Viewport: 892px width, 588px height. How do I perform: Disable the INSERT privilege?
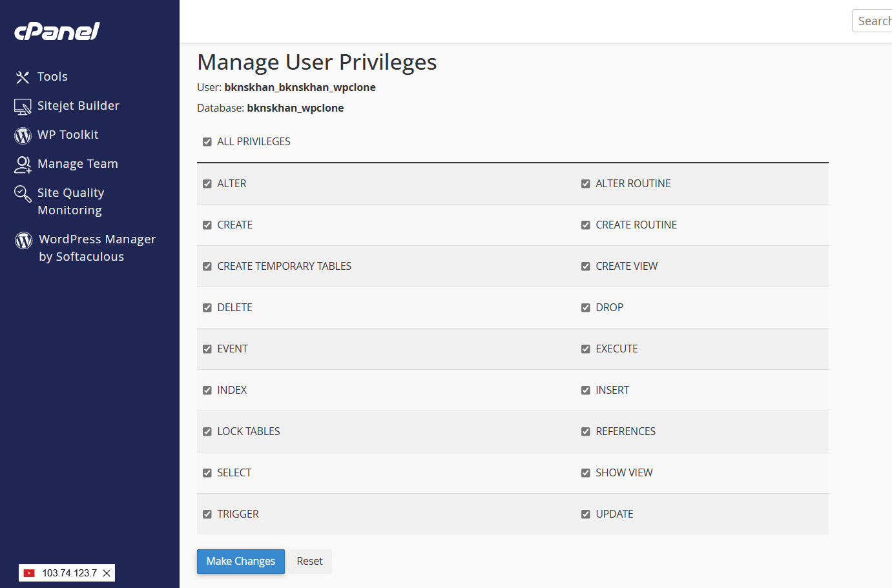586,390
